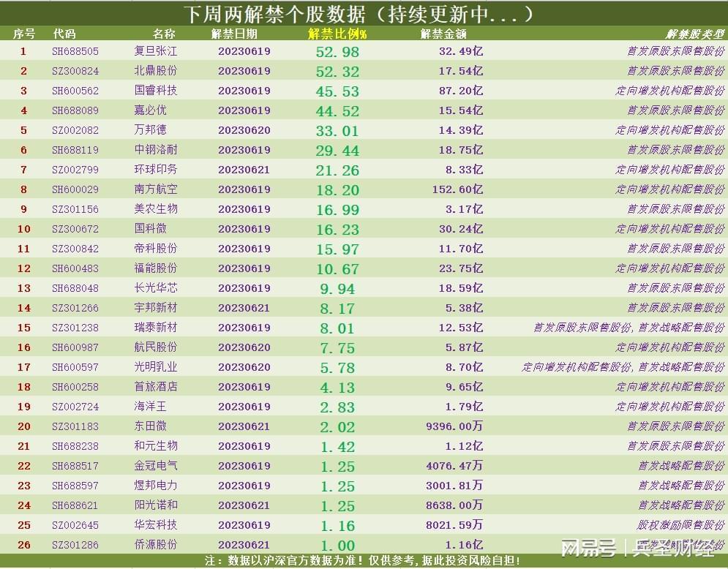The image size is (728, 569).
Task: Select the stock name 万邦德
Action: pos(151,130)
